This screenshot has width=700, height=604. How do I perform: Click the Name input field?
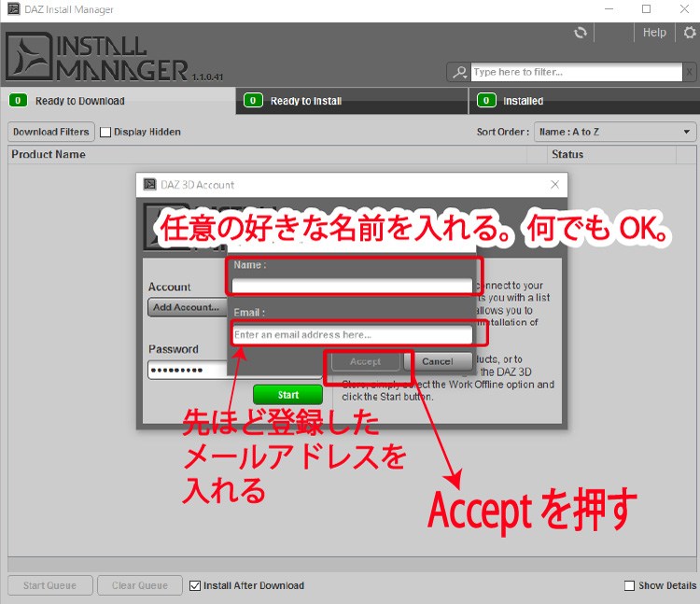(353, 286)
